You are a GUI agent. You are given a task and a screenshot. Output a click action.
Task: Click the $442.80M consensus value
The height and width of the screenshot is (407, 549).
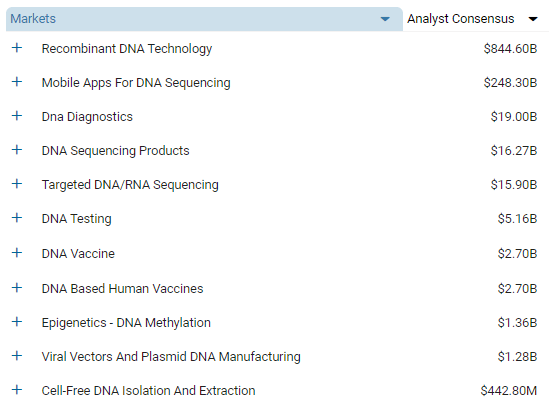click(508, 391)
